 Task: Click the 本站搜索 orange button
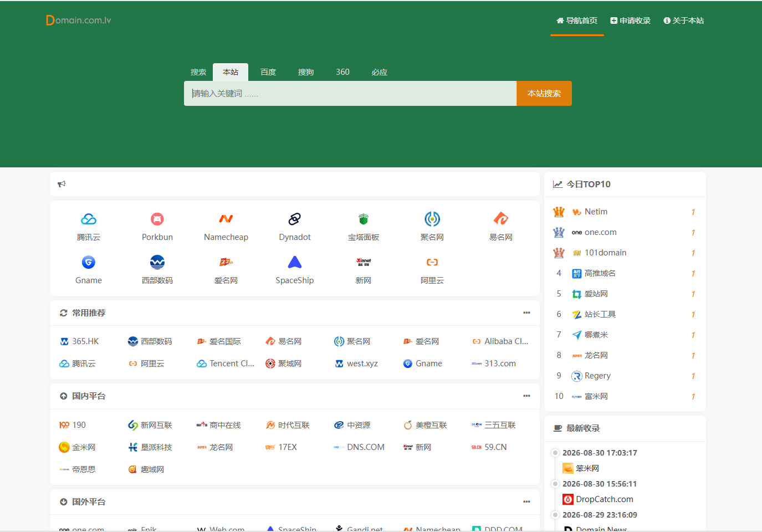(x=544, y=94)
